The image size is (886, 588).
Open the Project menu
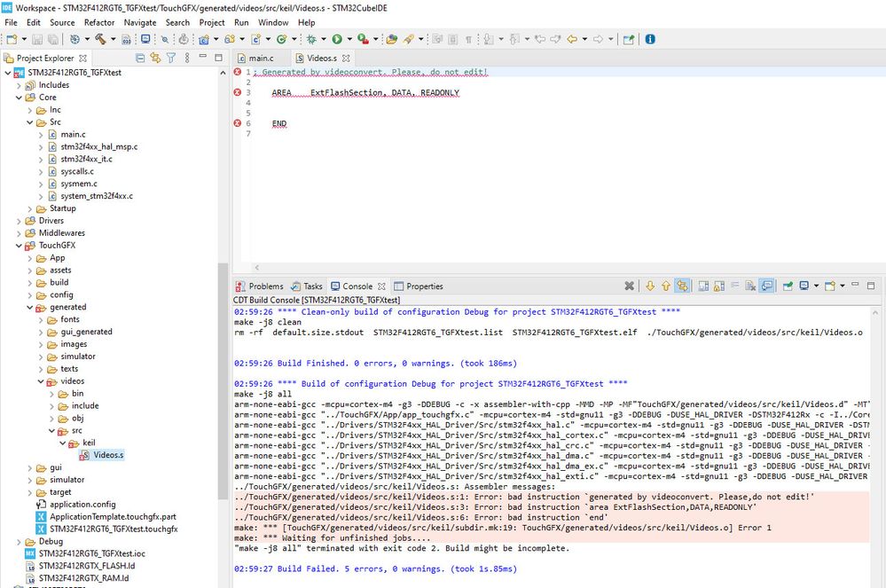point(212,22)
